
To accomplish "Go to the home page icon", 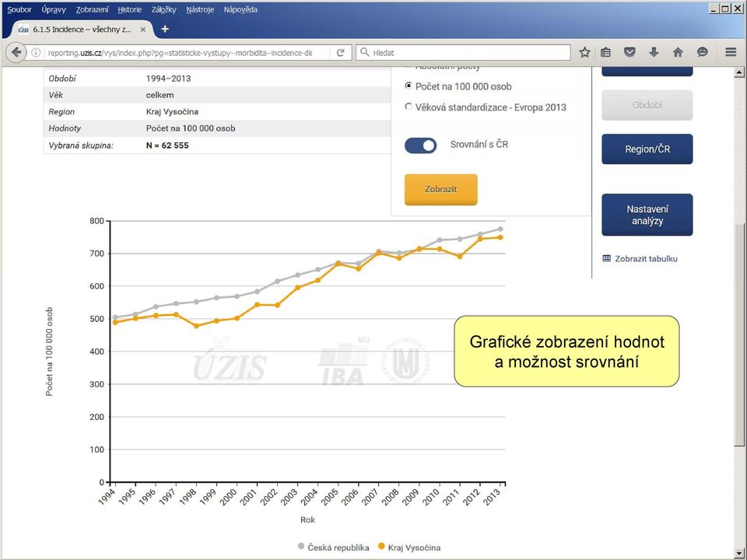I will [678, 52].
